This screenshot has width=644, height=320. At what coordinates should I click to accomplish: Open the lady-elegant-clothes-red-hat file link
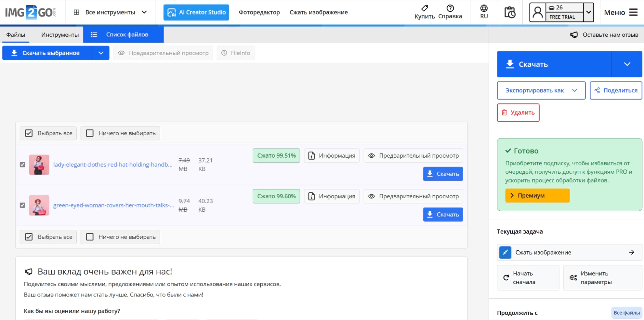[113, 165]
